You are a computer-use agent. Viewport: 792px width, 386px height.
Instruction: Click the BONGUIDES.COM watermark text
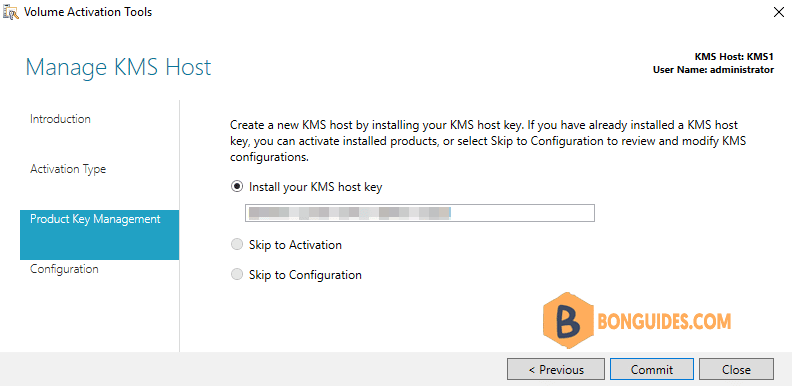click(664, 321)
